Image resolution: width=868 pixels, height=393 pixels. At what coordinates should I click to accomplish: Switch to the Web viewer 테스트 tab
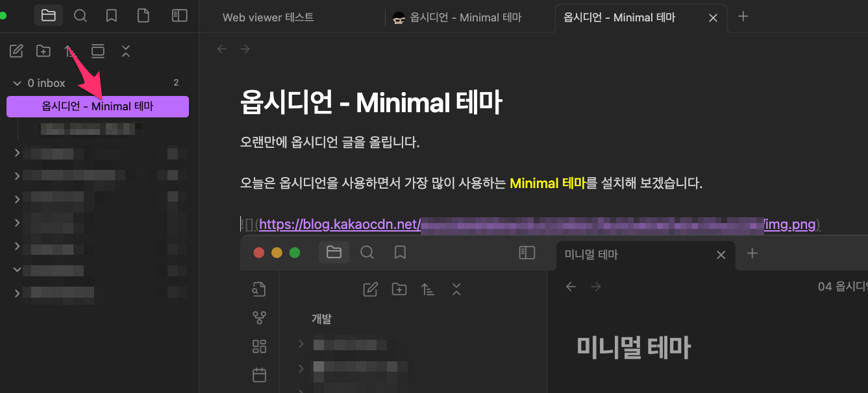[268, 18]
